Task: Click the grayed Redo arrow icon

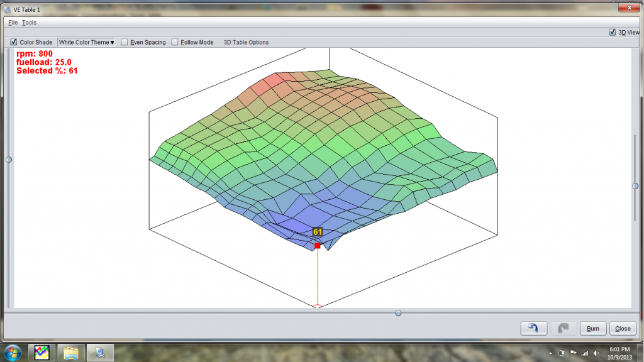Action: pyautogui.click(x=562, y=327)
